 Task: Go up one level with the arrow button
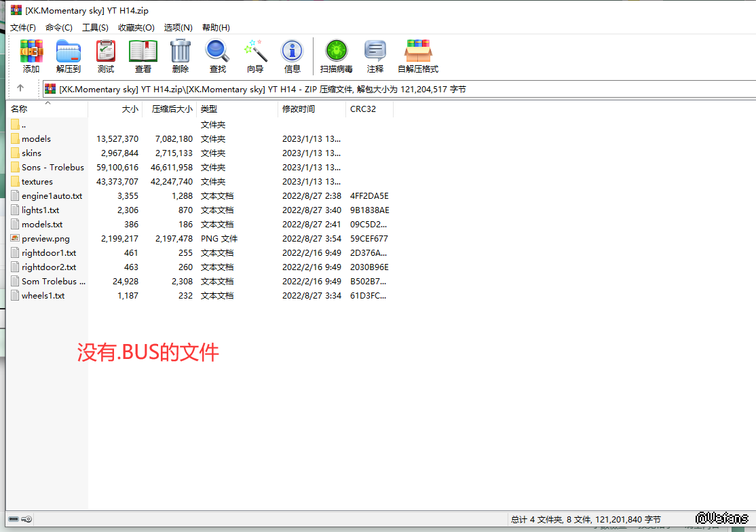(x=20, y=88)
